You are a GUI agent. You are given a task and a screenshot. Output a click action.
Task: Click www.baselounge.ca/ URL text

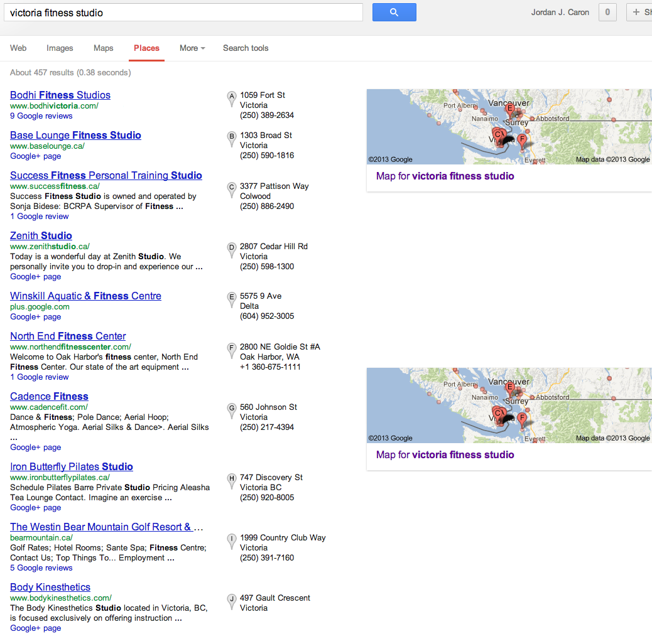coord(47,146)
